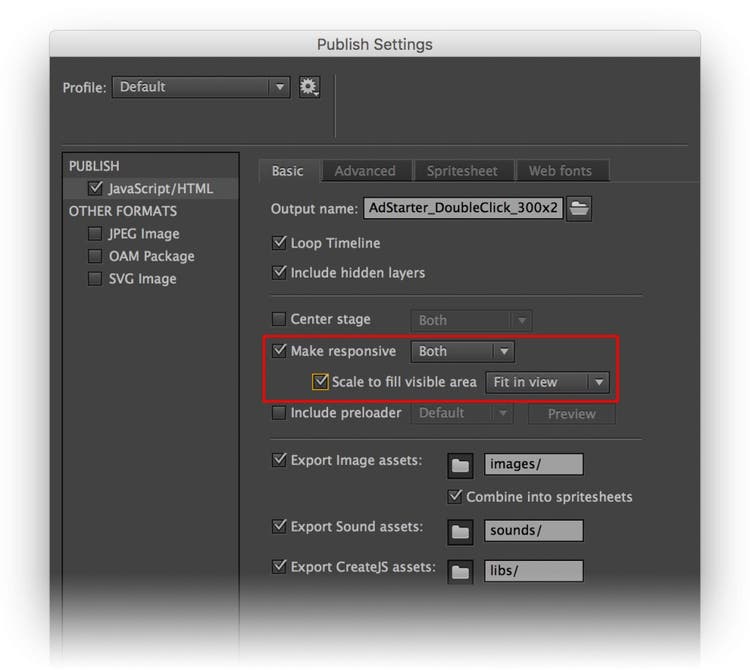The height and width of the screenshot is (670, 750).
Task: Toggle the JavaScript/HTML publish checkbox
Action: (x=95, y=188)
